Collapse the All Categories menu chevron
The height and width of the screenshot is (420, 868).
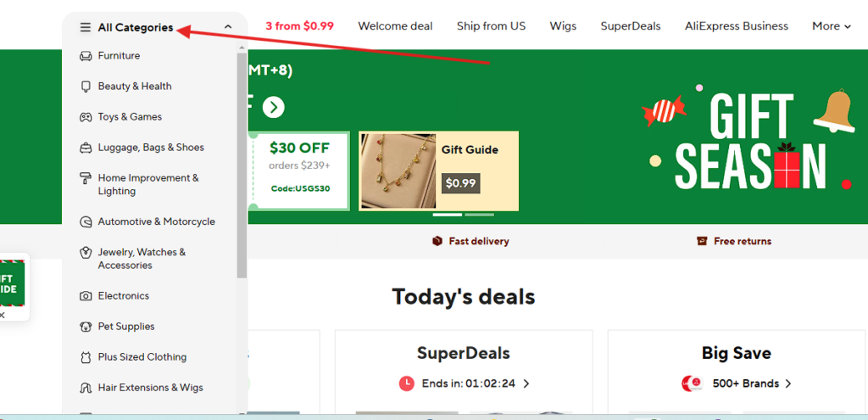[228, 27]
